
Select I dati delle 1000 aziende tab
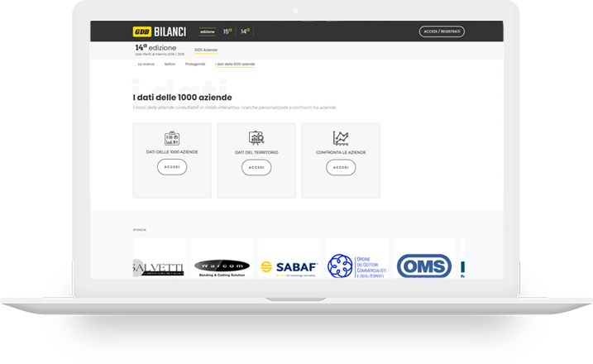(x=235, y=64)
